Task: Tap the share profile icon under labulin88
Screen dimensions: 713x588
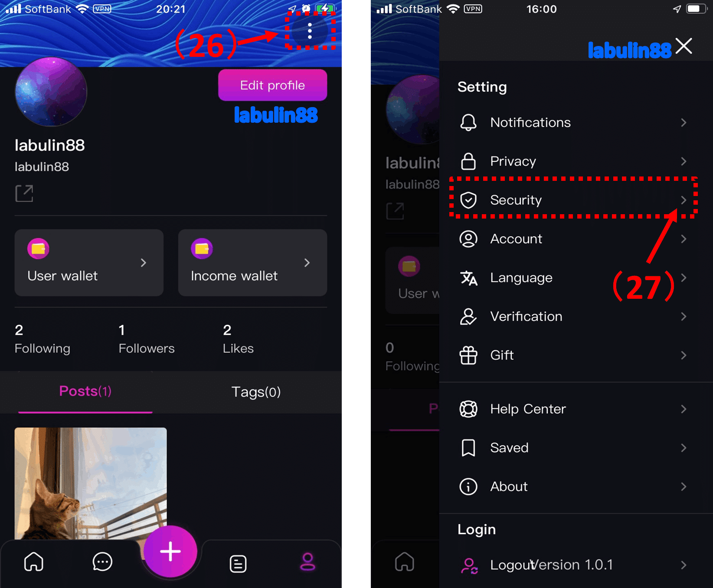Action: point(24,193)
